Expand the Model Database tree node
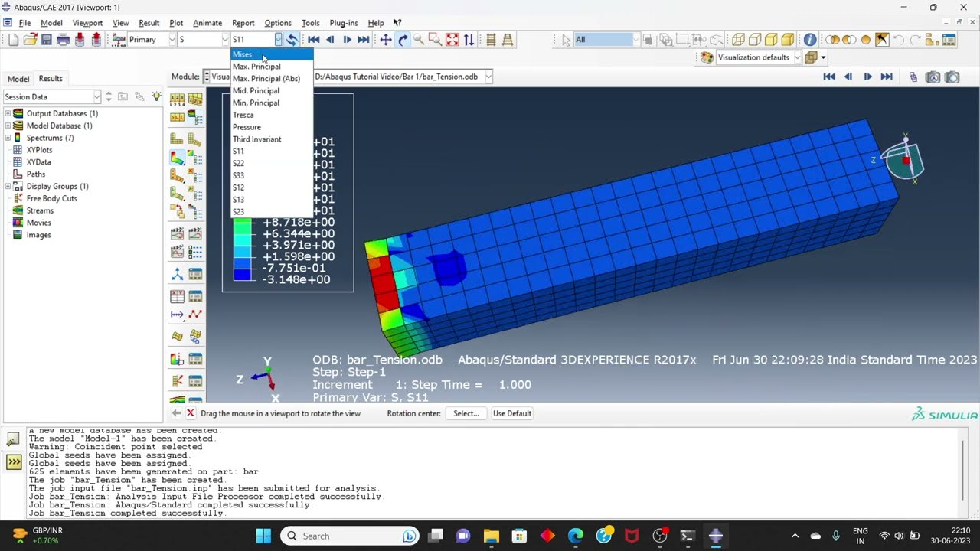The height and width of the screenshot is (551, 980). tap(8, 126)
